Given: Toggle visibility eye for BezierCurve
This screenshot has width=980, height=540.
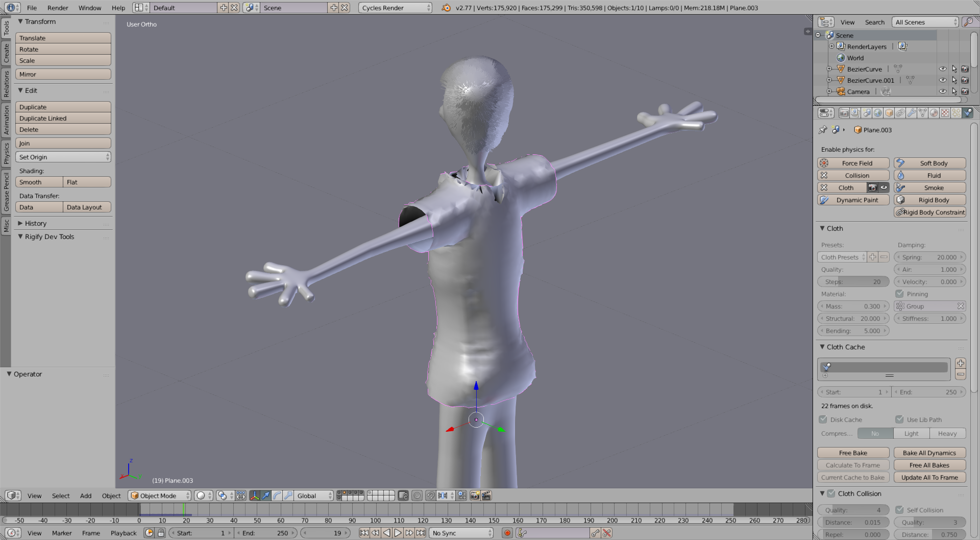Looking at the screenshot, I should (x=942, y=69).
